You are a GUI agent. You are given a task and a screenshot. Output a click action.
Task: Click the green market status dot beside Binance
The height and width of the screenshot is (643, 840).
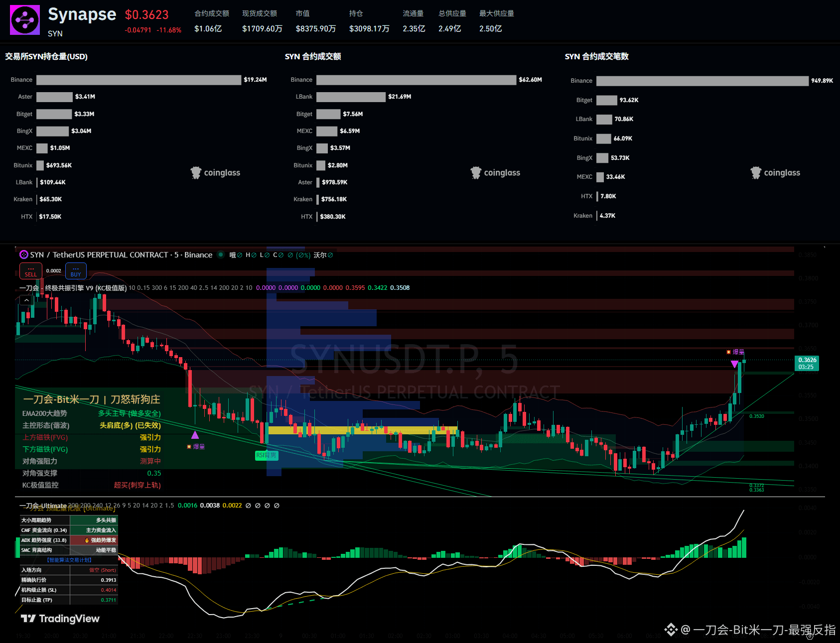click(220, 255)
